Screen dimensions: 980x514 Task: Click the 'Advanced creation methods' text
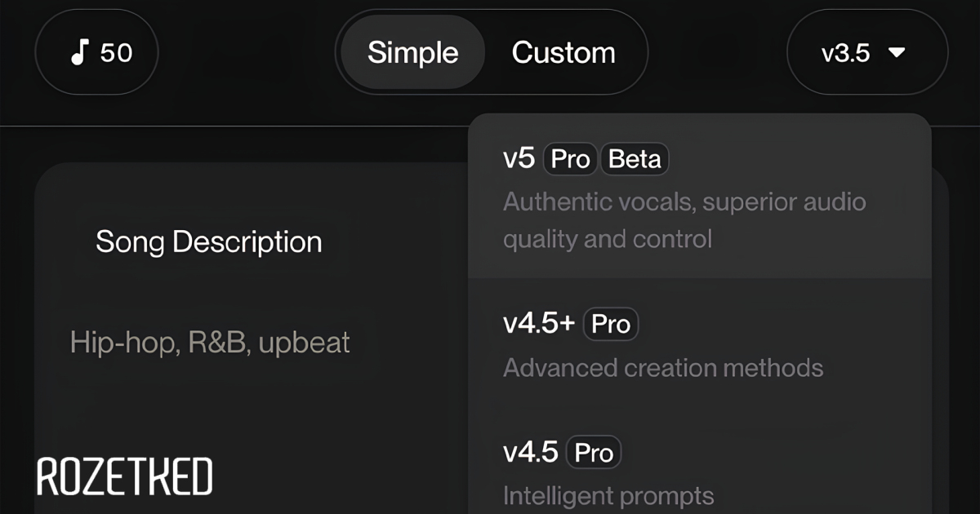663,367
